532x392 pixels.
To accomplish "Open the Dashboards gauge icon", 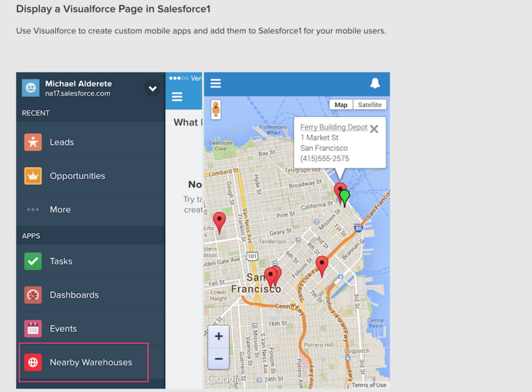I will (33, 295).
